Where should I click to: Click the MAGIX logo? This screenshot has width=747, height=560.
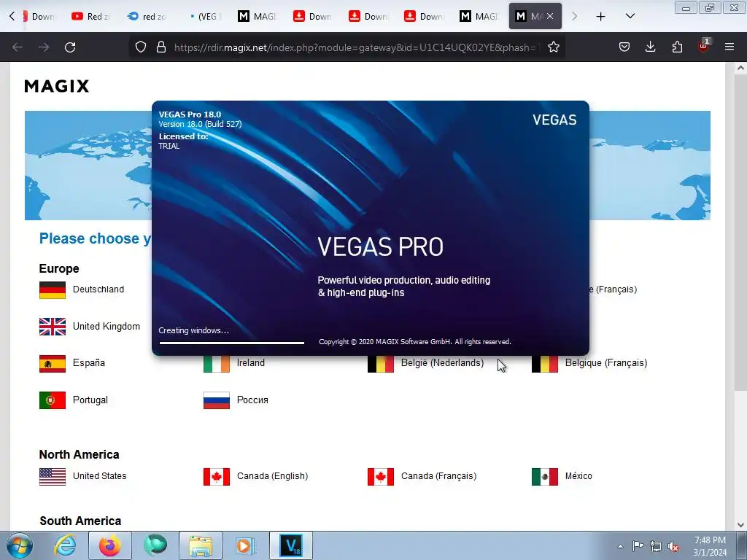(57, 86)
